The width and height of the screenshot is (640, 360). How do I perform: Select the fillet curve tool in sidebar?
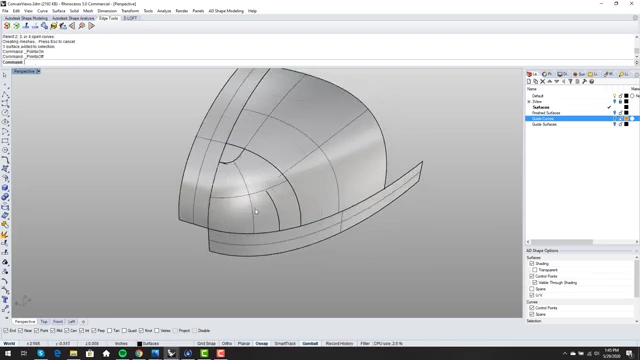coord(5,160)
